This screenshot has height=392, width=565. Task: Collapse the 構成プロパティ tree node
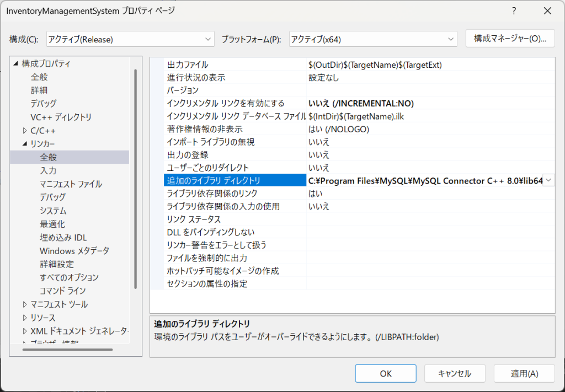click(x=15, y=64)
